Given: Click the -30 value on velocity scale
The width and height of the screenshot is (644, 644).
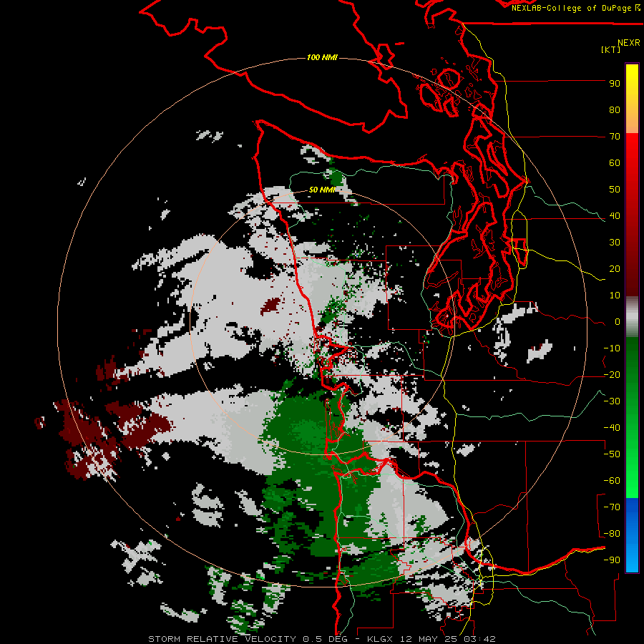Looking at the screenshot, I should tap(612, 401).
